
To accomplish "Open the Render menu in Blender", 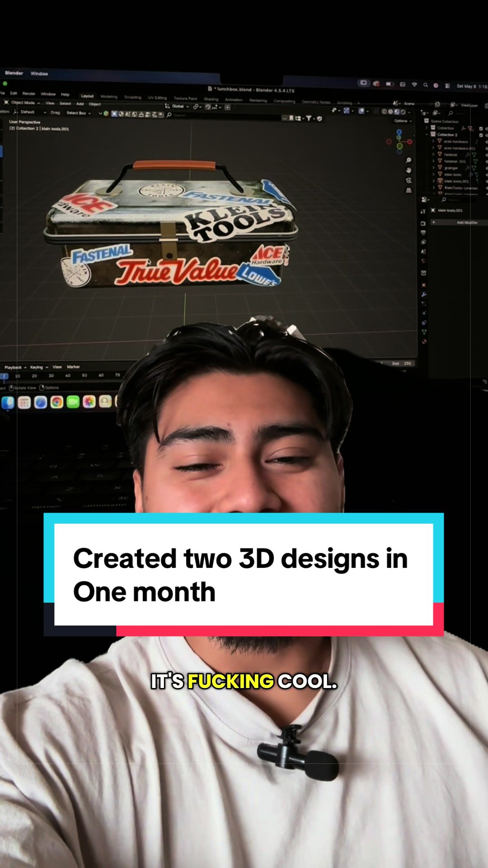I will click(x=28, y=94).
